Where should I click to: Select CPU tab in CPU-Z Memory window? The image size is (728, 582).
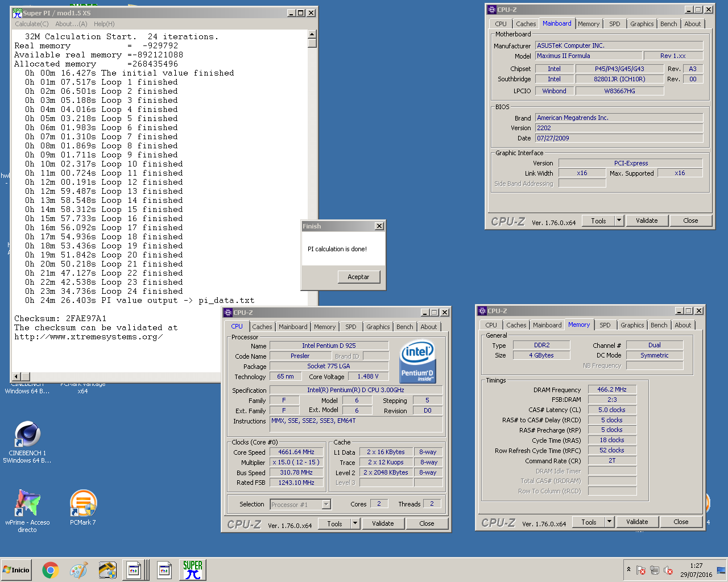click(491, 325)
